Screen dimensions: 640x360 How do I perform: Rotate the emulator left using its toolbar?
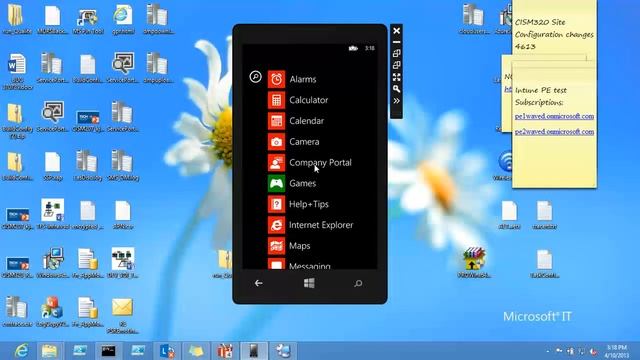[396, 53]
